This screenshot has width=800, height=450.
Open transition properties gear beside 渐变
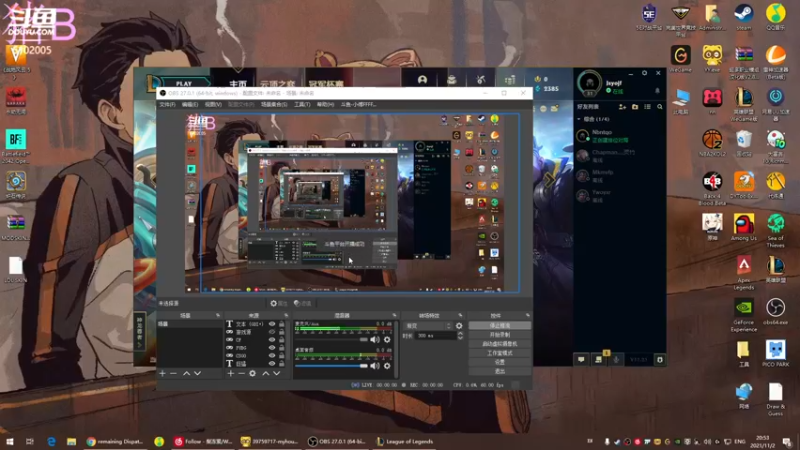[x=459, y=326]
